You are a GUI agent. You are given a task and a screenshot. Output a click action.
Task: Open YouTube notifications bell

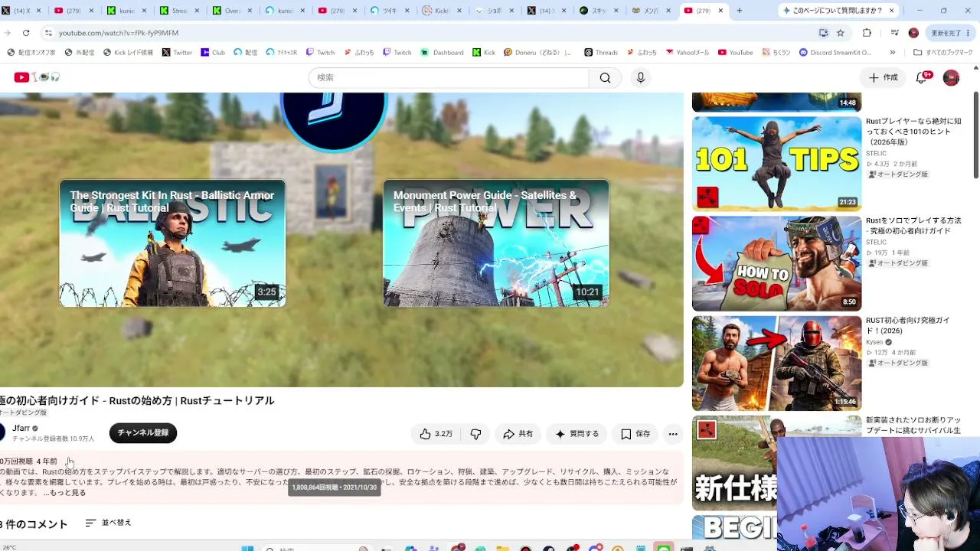pyautogui.click(x=922, y=77)
